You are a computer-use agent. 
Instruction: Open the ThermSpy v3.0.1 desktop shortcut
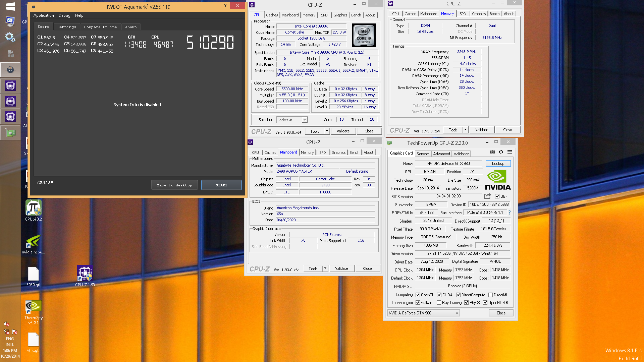pos(33,312)
